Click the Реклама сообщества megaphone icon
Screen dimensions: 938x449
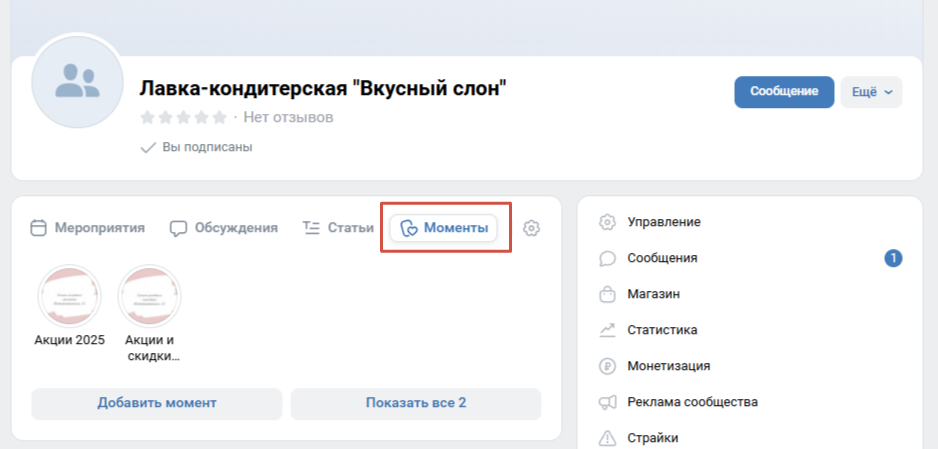click(607, 402)
